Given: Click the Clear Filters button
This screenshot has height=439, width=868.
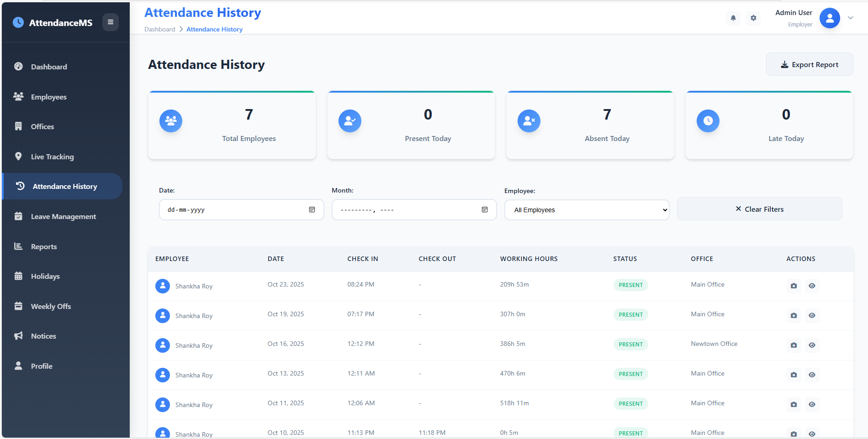Looking at the screenshot, I should pos(759,209).
